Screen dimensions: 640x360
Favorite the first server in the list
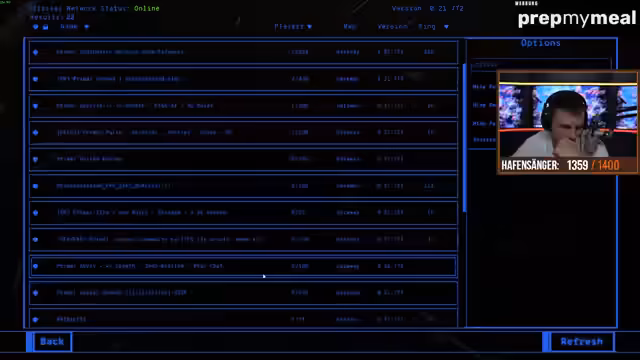36,52
